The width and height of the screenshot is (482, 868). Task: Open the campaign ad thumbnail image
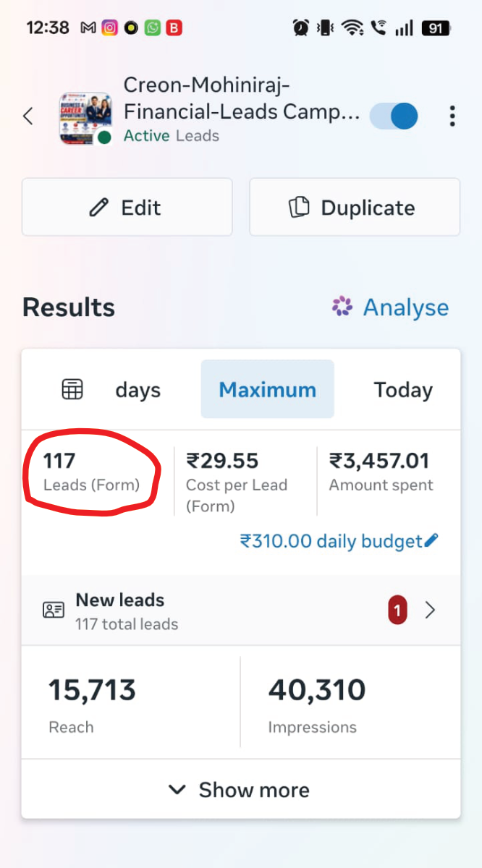coord(85,118)
